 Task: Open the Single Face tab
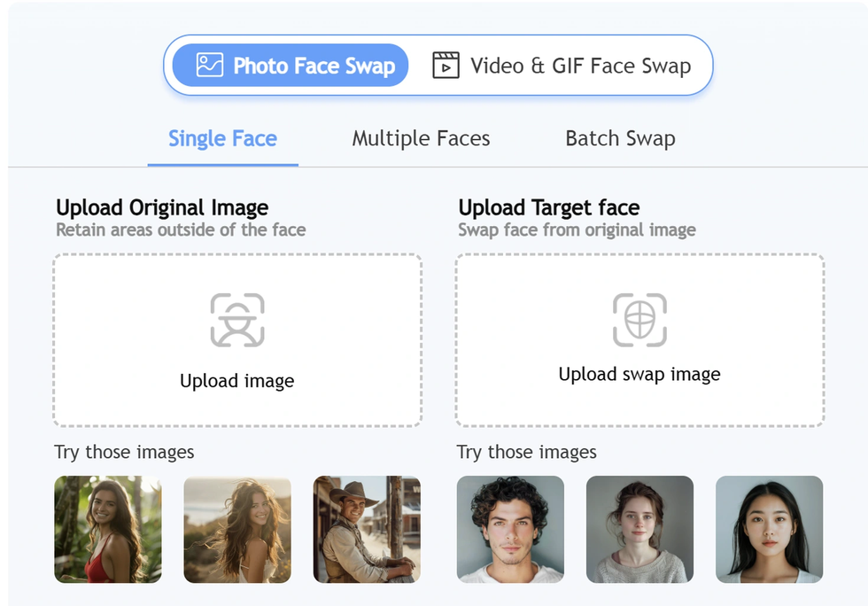222,139
